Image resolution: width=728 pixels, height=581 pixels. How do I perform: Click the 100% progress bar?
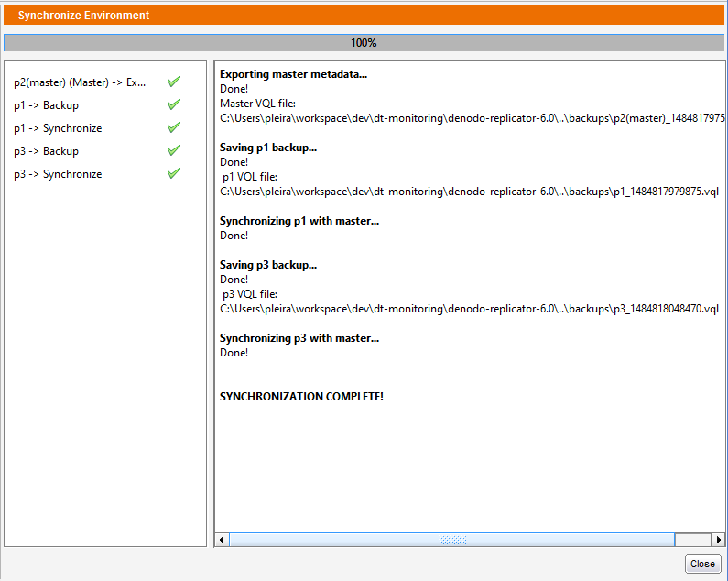click(364, 43)
